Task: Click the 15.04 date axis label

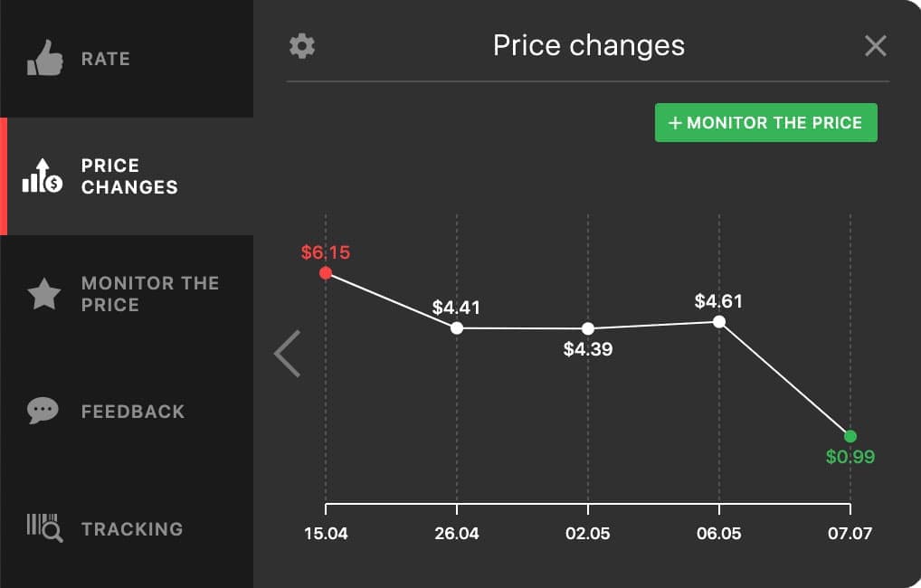Action: tap(326, 533)
